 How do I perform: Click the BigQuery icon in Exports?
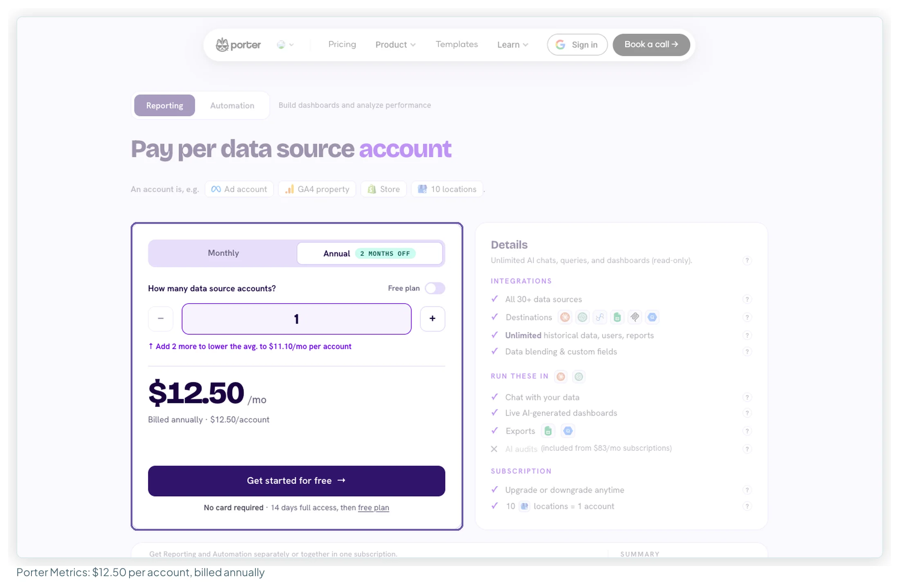click(x=568, y=431)
